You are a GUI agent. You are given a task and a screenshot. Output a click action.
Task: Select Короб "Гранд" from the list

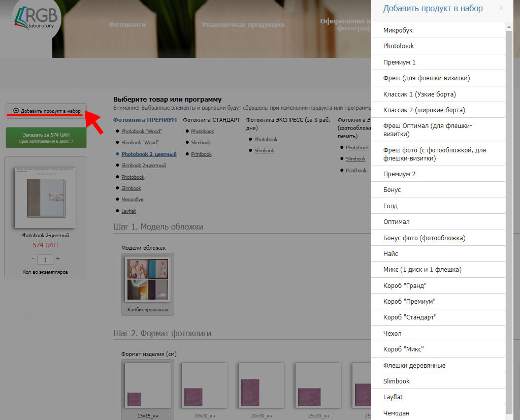point(404,285)
